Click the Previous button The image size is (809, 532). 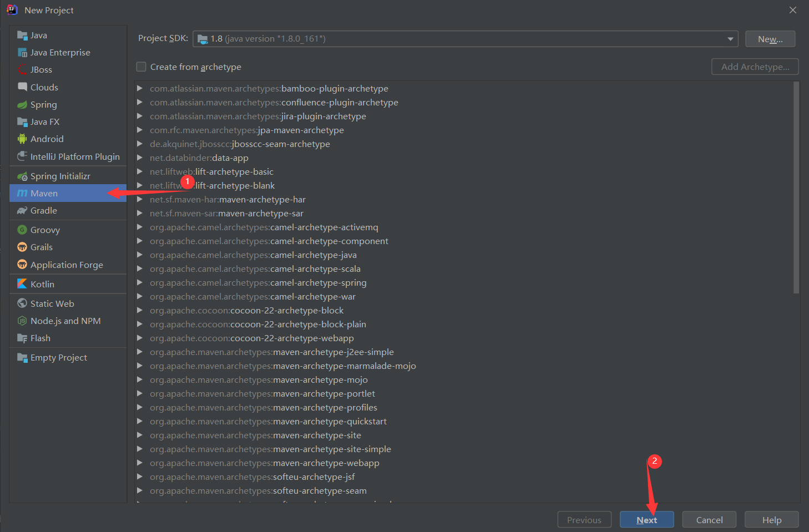tap(584, 520)
